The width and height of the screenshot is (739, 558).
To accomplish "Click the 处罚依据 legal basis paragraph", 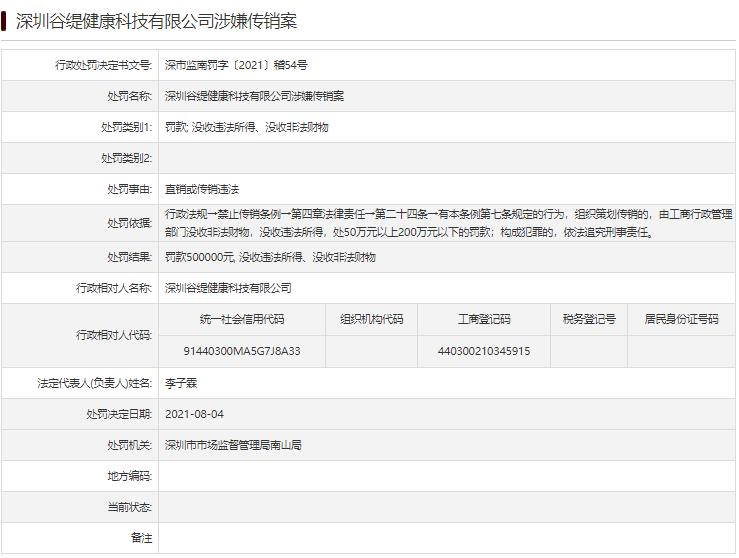I will [446, 223].
